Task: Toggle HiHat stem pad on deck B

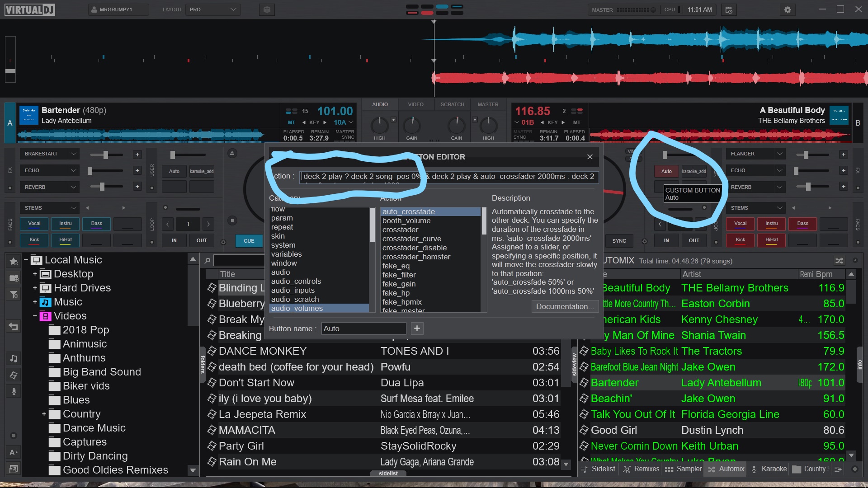Action: (771, 240)
